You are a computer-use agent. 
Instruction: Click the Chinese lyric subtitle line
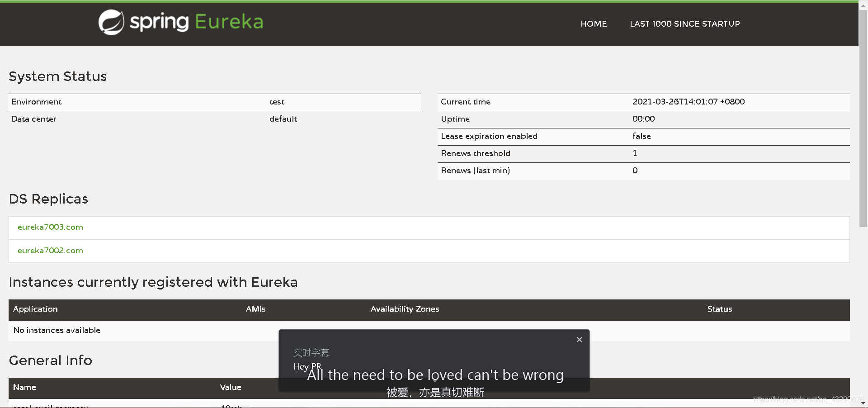[435, 392]
